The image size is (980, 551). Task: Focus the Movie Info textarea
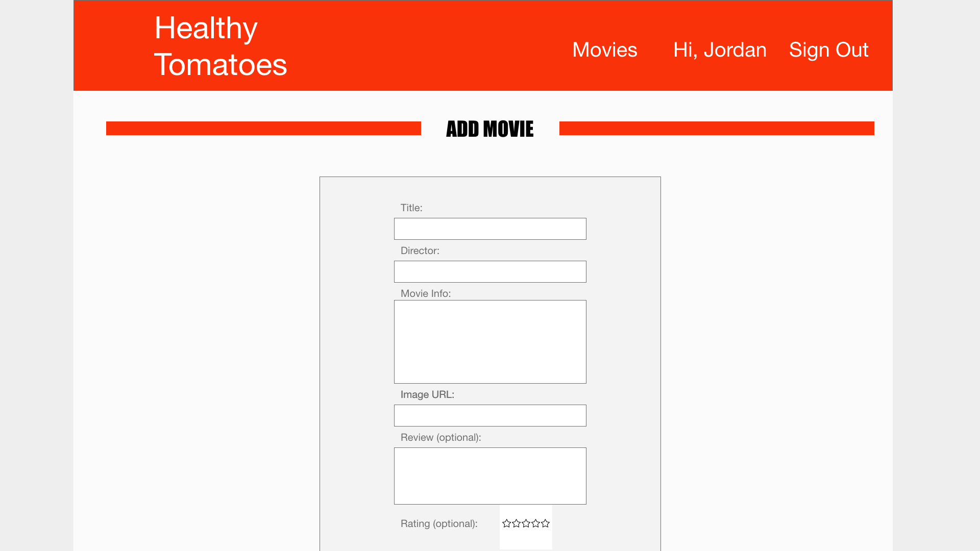pyautogui.click(x=490, y=342)
